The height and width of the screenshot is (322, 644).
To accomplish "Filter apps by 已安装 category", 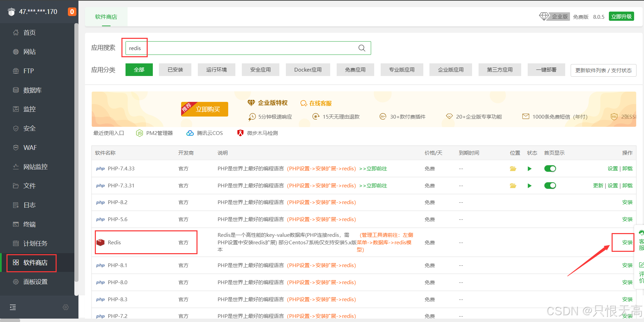I will coord(175,70).
